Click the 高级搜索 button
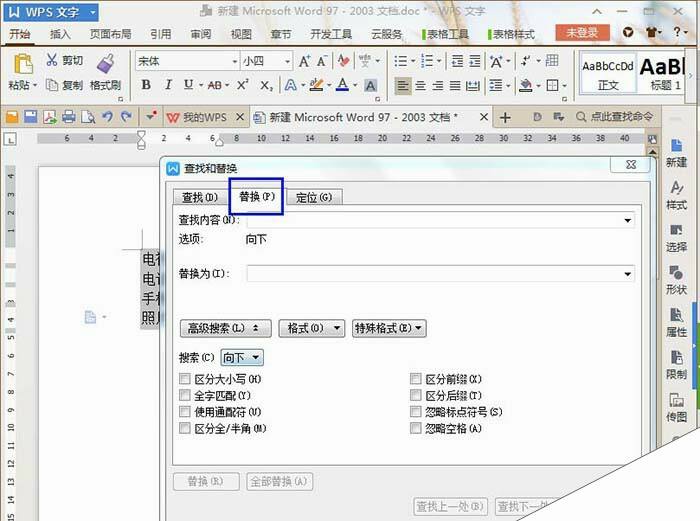This screenshot has width=700, height=521. coord(225,328)
